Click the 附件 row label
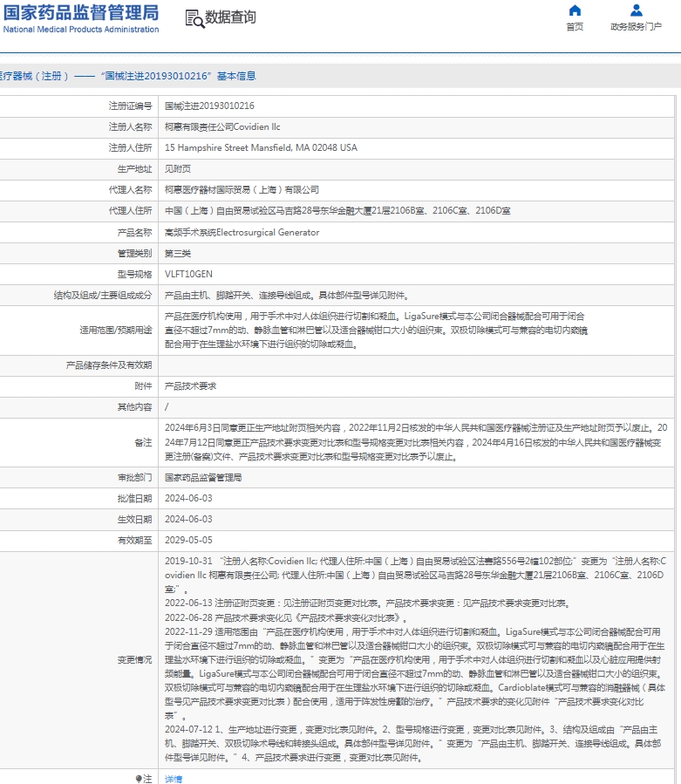Screen dimensions: 681x784 pos(143,386)
